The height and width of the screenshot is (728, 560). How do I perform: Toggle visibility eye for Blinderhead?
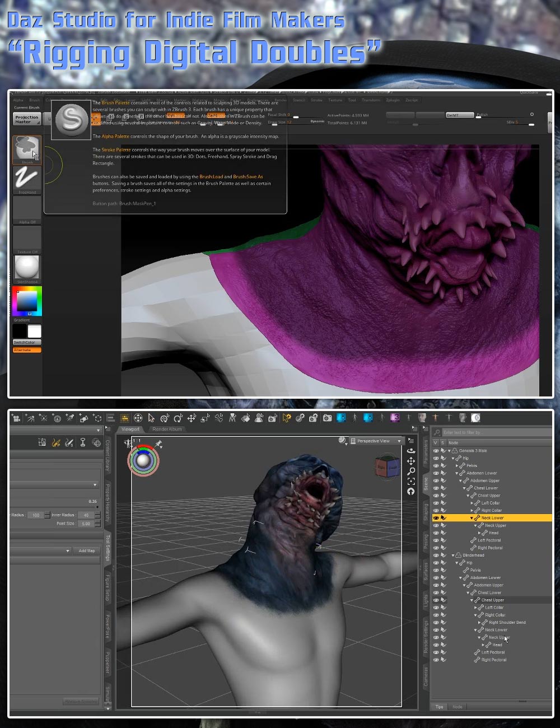click(x=436, y=555)
